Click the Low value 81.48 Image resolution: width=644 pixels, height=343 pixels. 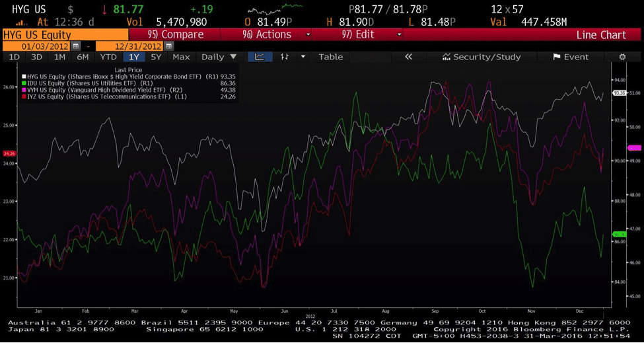(439, 22)
